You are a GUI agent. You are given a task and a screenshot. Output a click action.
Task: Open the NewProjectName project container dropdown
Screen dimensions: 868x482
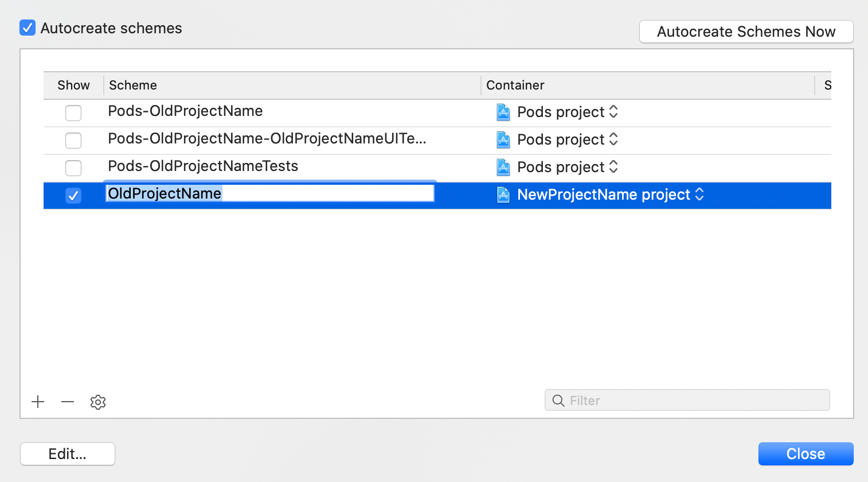699,195
